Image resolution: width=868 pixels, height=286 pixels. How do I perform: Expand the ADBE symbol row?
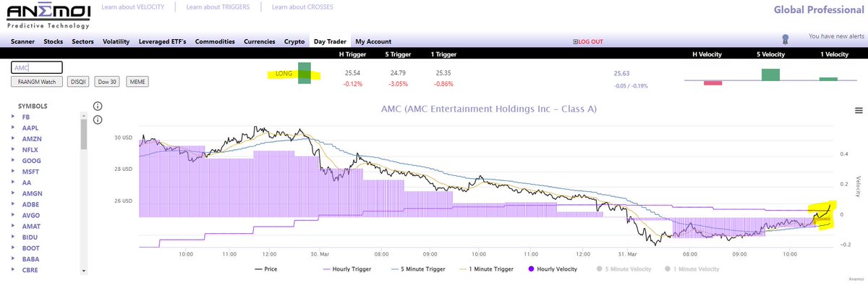click(x=13, y=205)
